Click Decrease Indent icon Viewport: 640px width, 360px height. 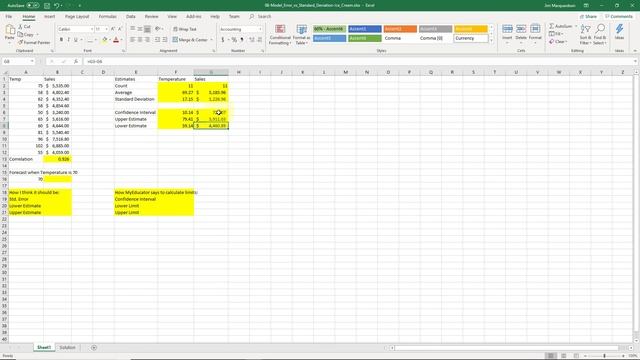pyautogui.click(x=158, y=40)
